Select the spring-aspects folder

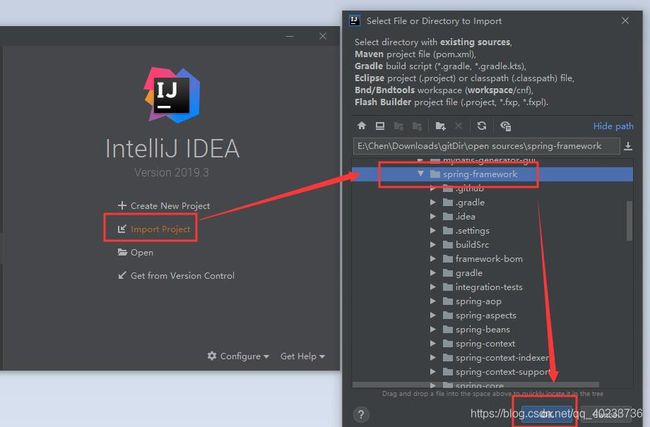point(486,315)
